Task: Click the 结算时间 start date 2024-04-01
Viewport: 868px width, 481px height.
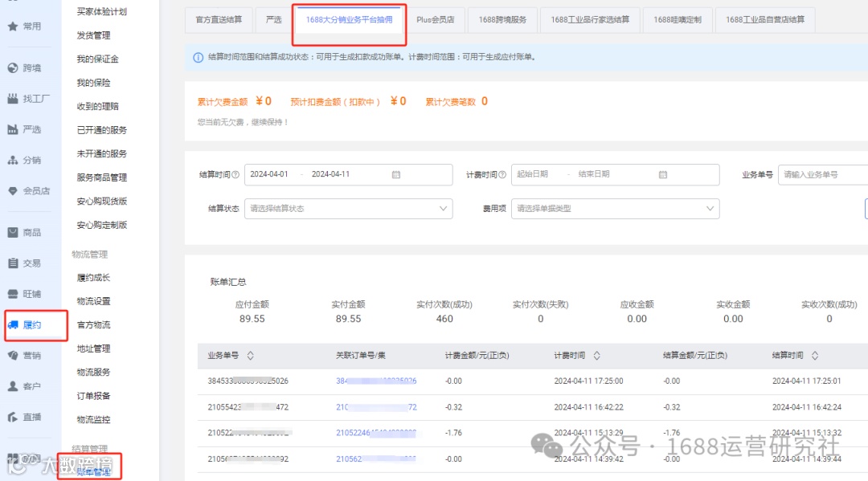Action: coord(269,174)
